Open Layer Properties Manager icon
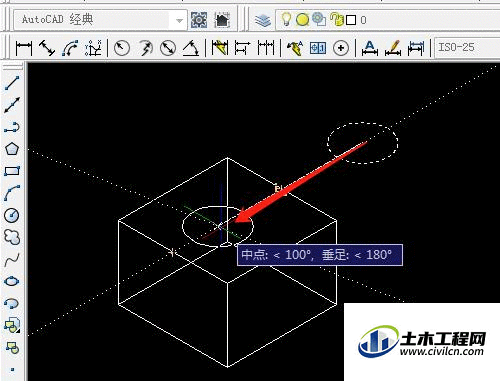The height and width of the screenshot is (381, 500). click(263, 20)
